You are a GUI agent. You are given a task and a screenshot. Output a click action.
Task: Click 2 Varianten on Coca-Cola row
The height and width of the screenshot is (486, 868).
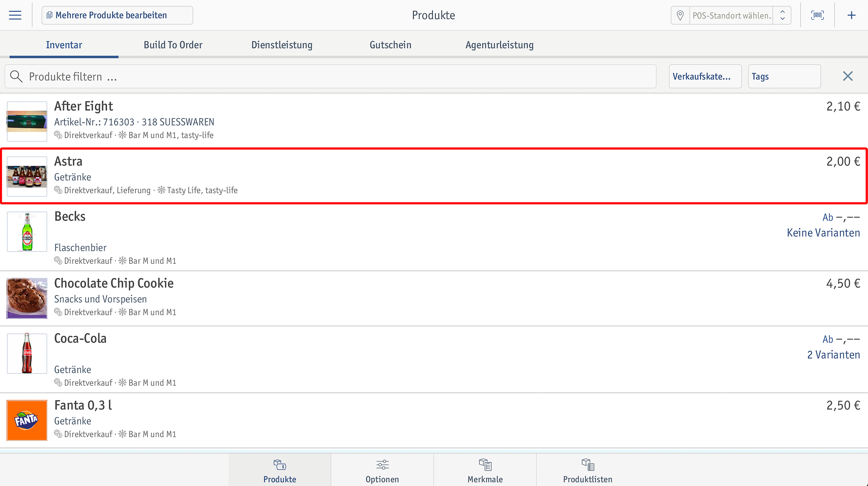tap(834, 355)
